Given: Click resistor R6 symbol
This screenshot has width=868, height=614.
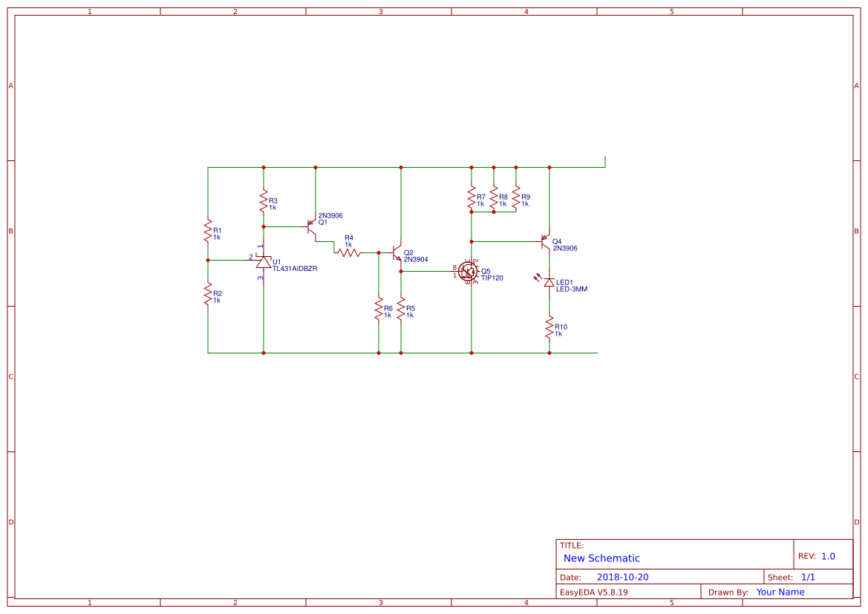Looking at the screenshot, I should pyautogui.click(x=379, y=308).
